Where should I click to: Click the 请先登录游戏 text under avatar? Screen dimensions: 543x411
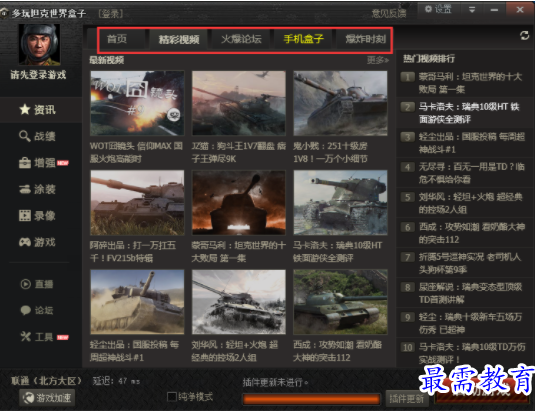click(x=38, y=74)
